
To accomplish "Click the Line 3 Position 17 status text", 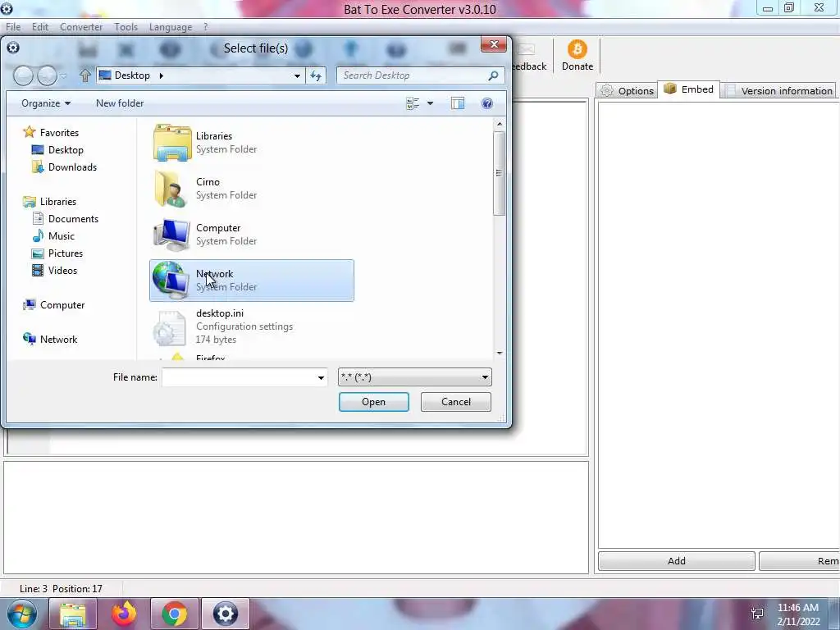I will pyautogui.click(x=61, y=589).
